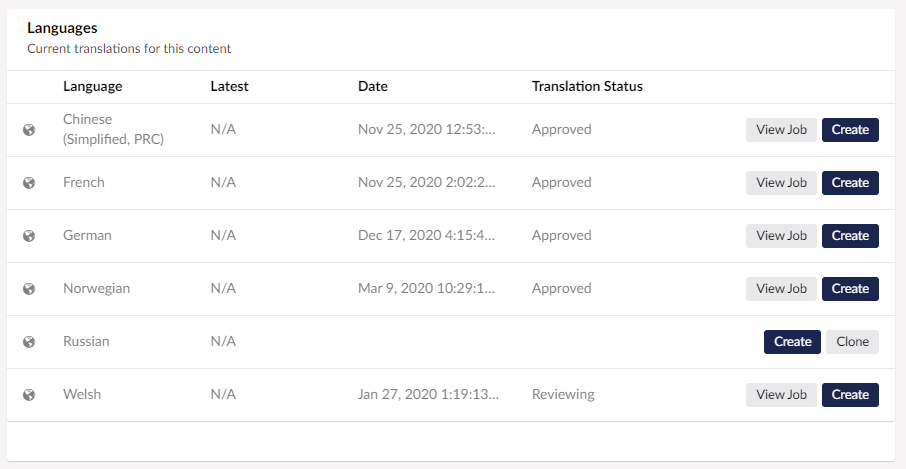The height and width of the screenshot is (469, 906).
Task: Click Create for Norwegian
Action: (x=851, y=289)
